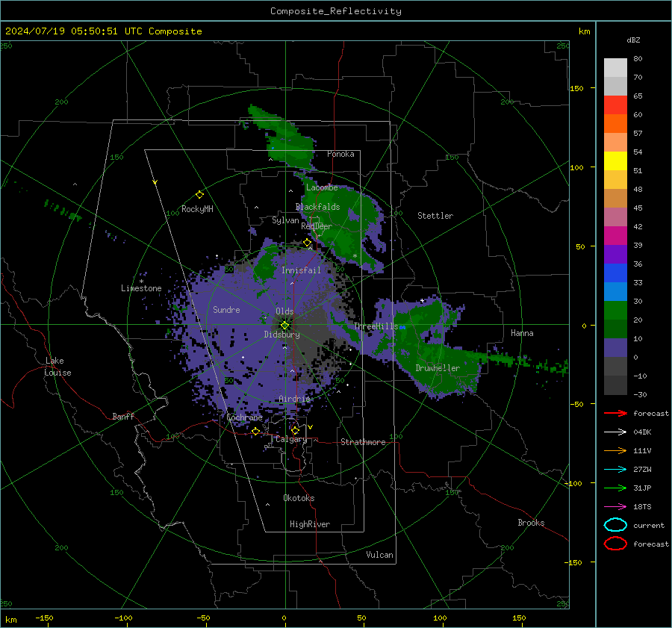Click the 150 value on right km axis
This screenshot has width=672, height=628.
coord(576,88)
